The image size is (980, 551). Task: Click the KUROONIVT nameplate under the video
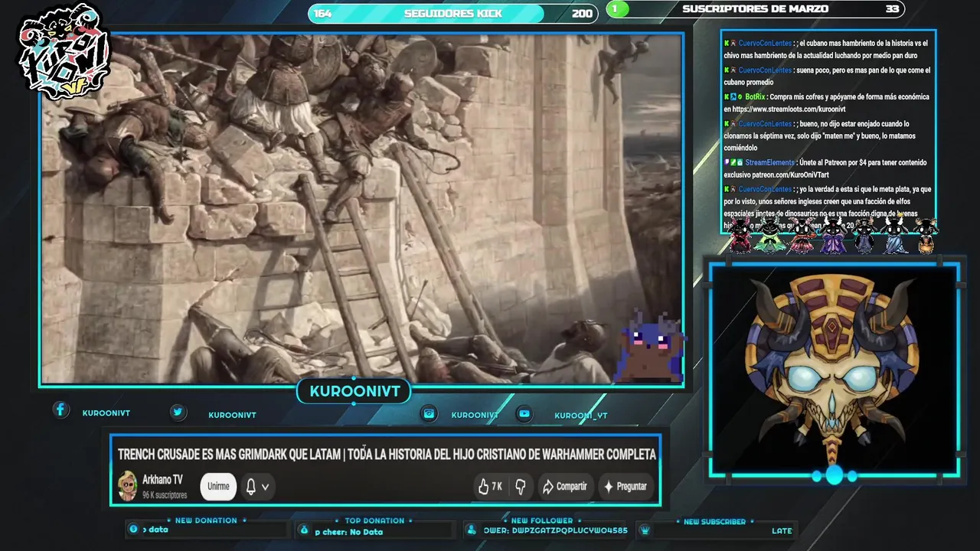coord(354,392)
